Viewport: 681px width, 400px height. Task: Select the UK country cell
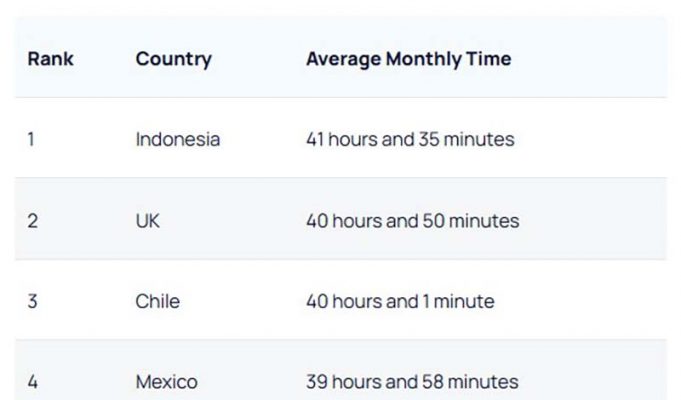coord(147,221)
